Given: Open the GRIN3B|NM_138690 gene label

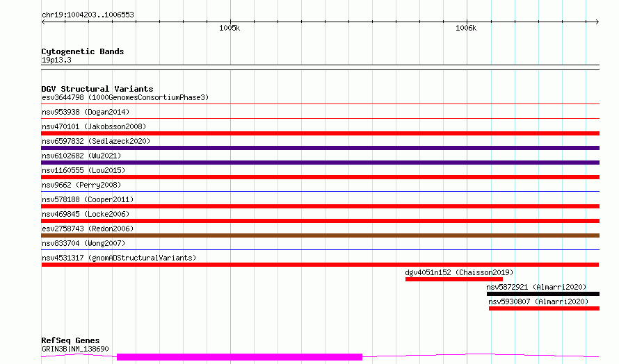Looking at the screenshot, I should coord(75,349).
